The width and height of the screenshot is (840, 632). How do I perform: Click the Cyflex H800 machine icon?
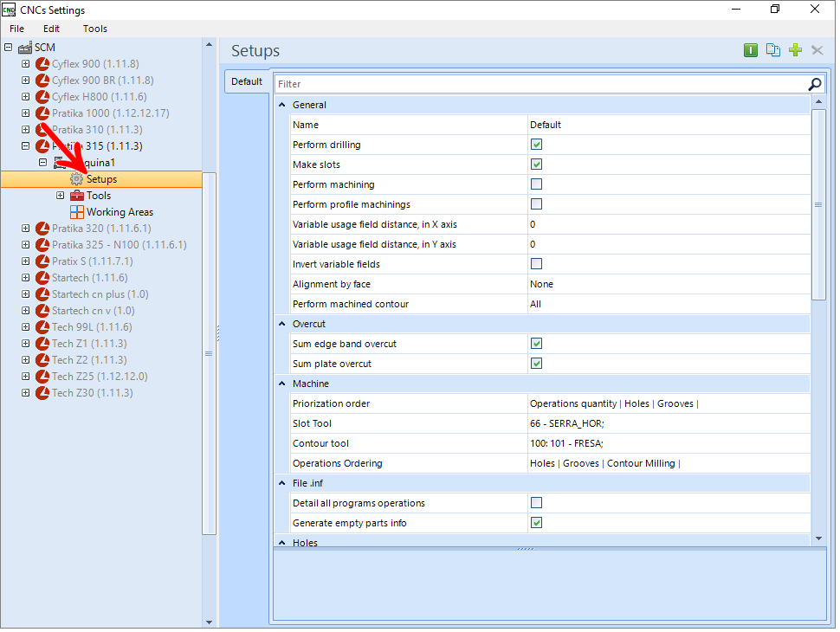[42, 97]
